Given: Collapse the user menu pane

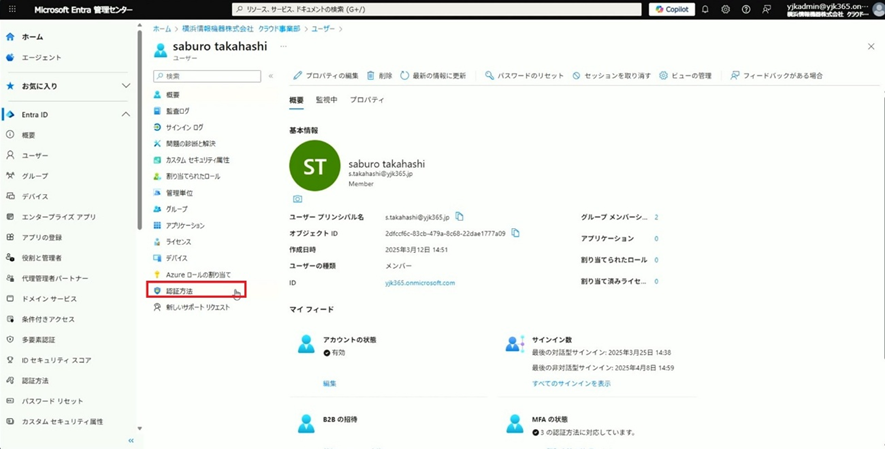Looking at the screenshot, I should point(271,76).
